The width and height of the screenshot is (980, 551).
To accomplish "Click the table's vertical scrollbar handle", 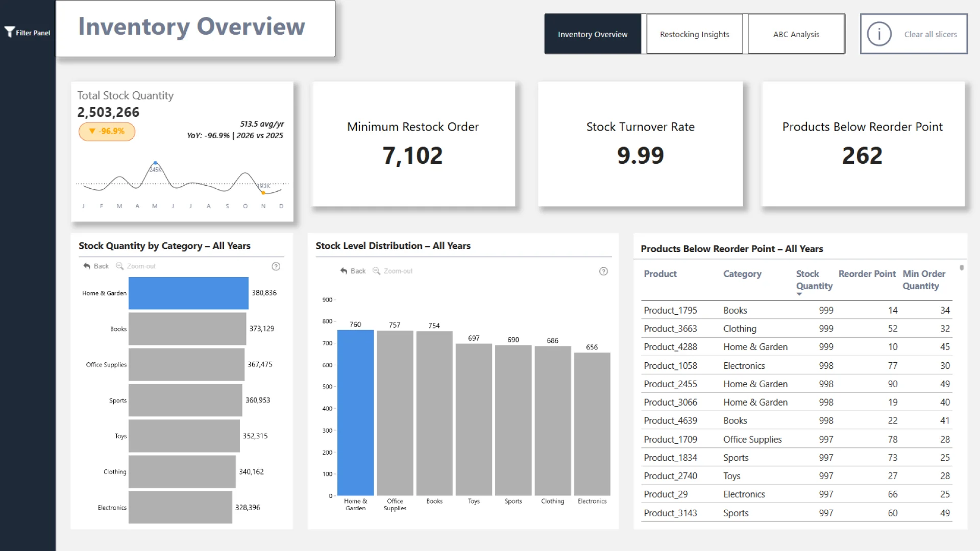I will coord(962,267).
